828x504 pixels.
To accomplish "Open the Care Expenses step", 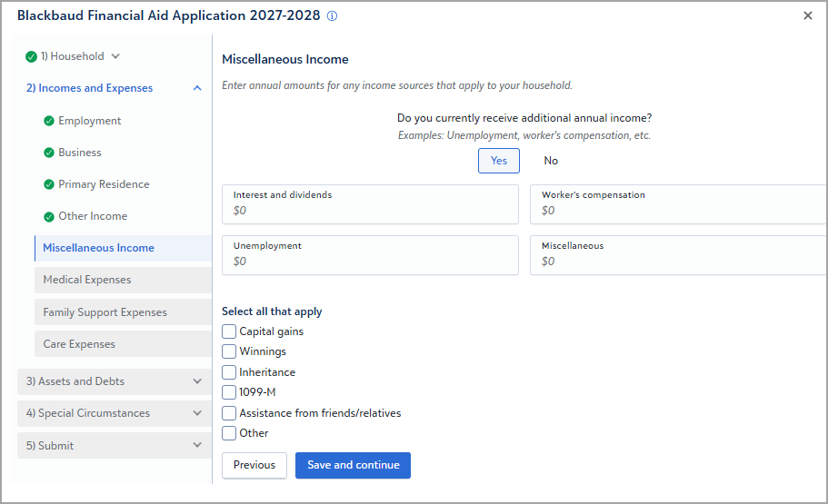I will pyautogui.click(x=123, y=343).
